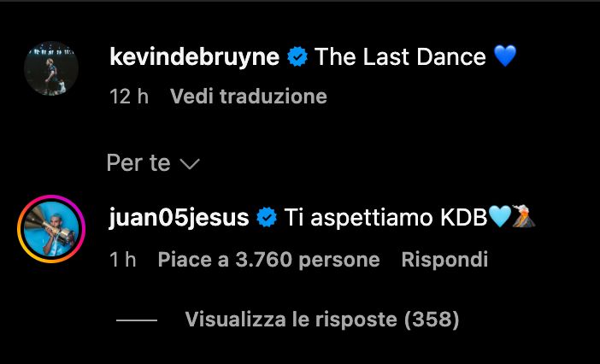
Task: Click the volcano emoji in the comment
Action: pyautogui.click(x=525, y=218)
